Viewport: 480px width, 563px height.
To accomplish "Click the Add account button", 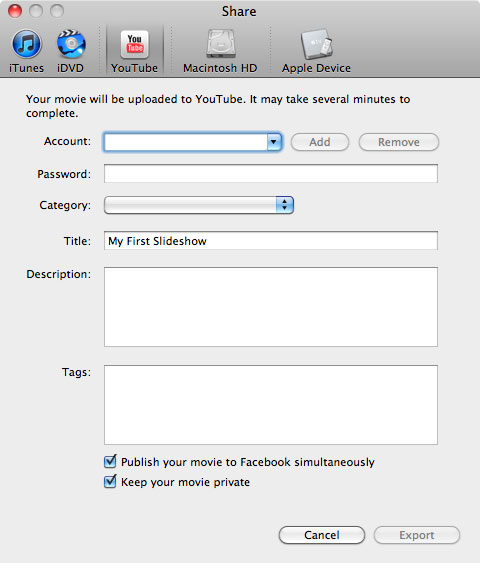I will 320,142.
